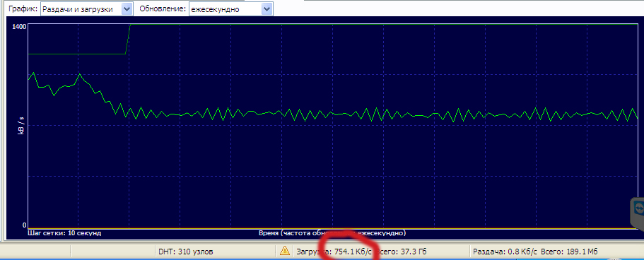Screen dimensions: 644x260
Task: Click the 0 label at graph bottom
Action: pyautogui.click(x=24, y=225)
